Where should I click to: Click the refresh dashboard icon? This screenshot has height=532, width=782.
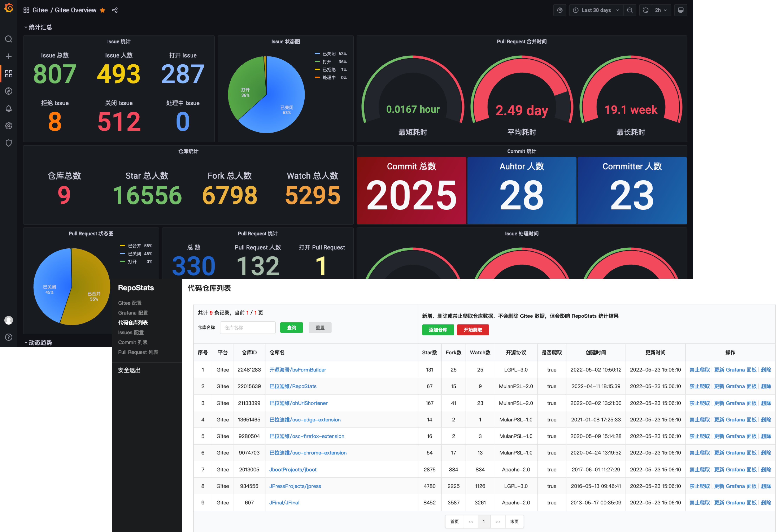pyautogui.click(x=645, y=10)
